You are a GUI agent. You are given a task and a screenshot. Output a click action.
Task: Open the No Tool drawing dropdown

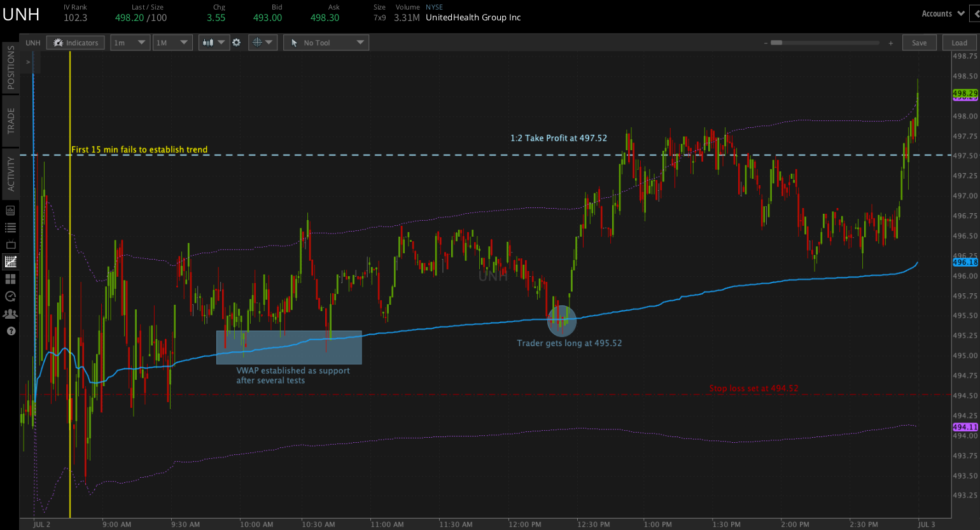326,42
